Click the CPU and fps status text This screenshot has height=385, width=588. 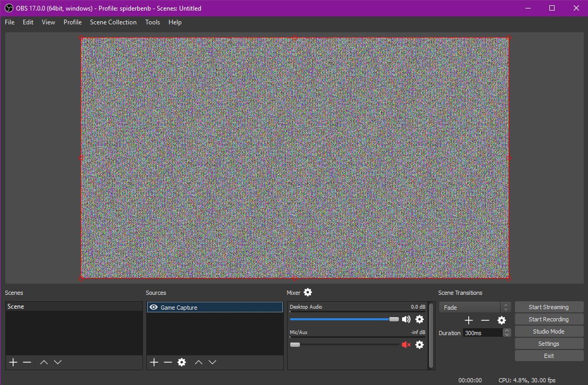click(527, 380)
